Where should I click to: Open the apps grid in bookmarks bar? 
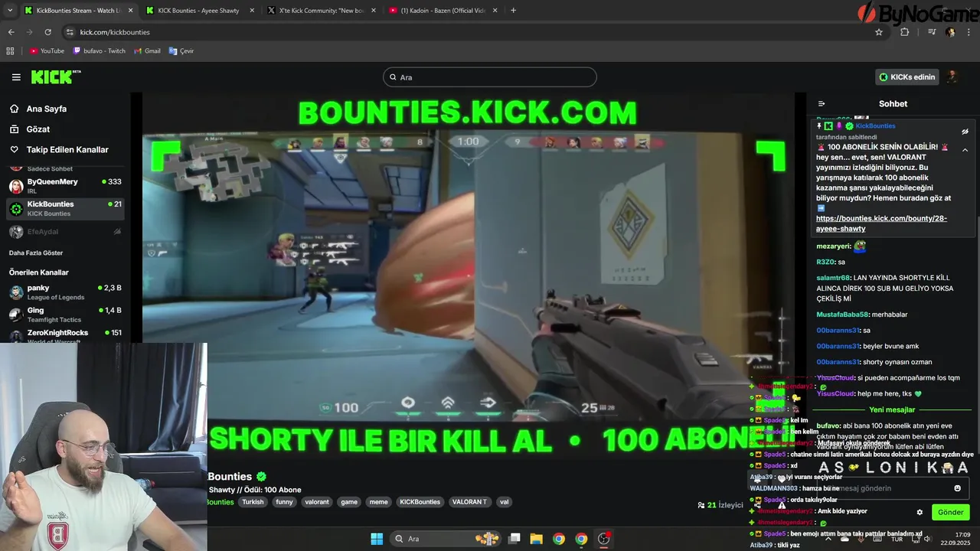(x=10, y=51)
